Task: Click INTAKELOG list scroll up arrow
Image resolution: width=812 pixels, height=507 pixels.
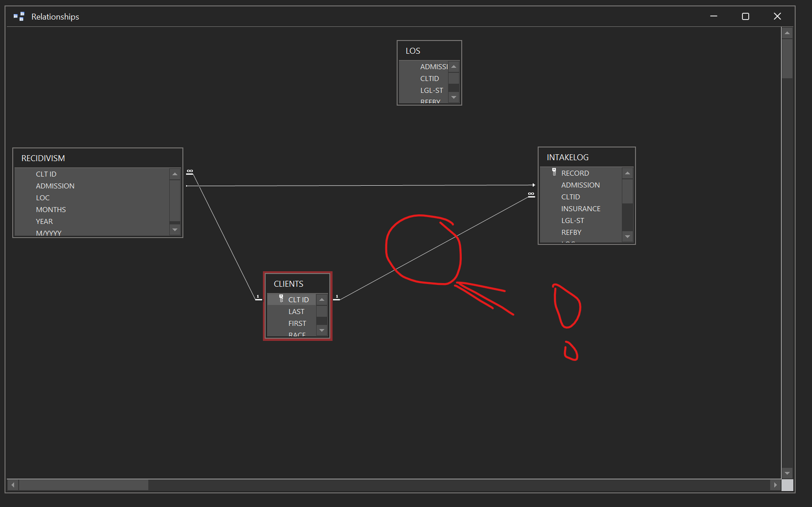Action: tap(628, 173)
